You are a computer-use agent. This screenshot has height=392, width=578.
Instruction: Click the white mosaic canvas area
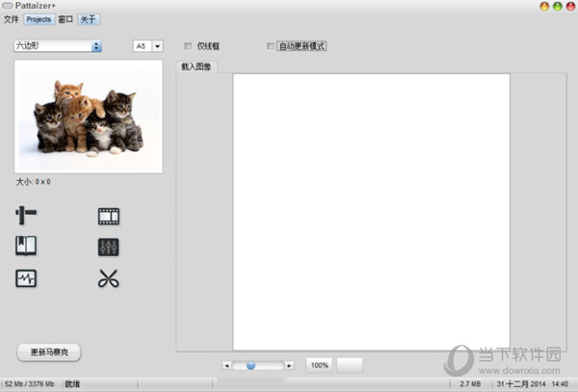click(x=372, y=212)
